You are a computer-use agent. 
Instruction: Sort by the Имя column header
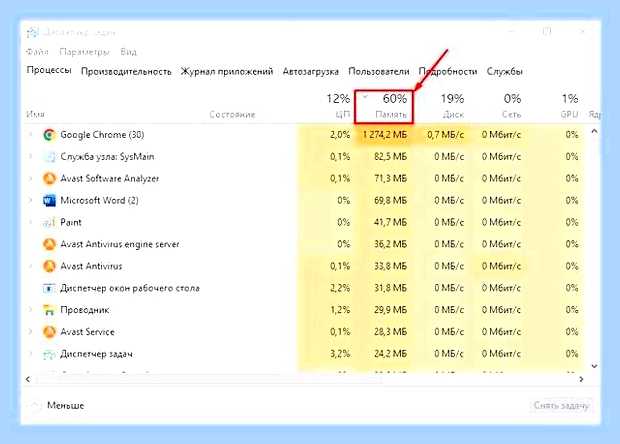(36, 114)
